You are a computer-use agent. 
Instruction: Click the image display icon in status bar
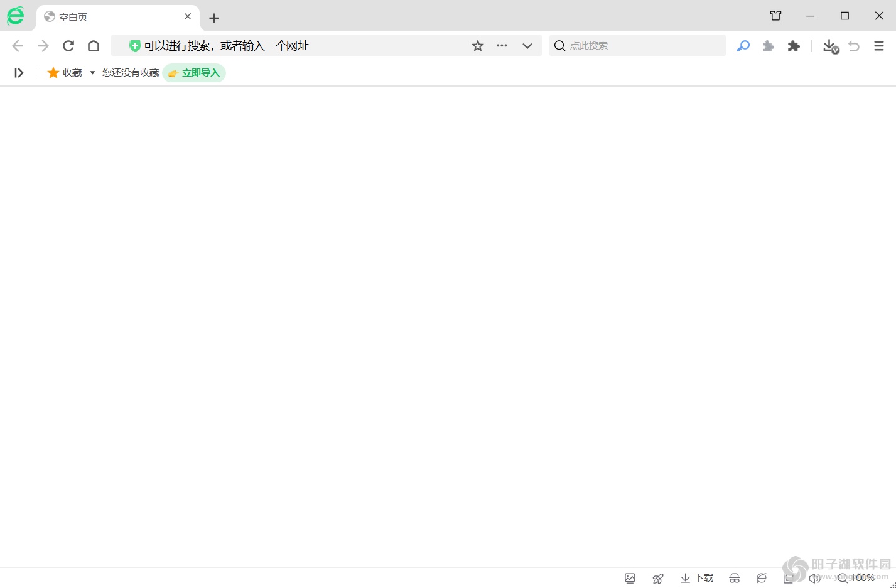[x=630, y=578]
